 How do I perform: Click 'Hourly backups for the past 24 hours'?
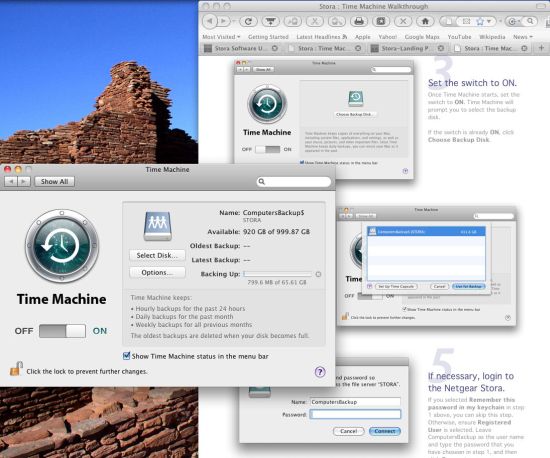pyautogui.click(x=190, y=309)
